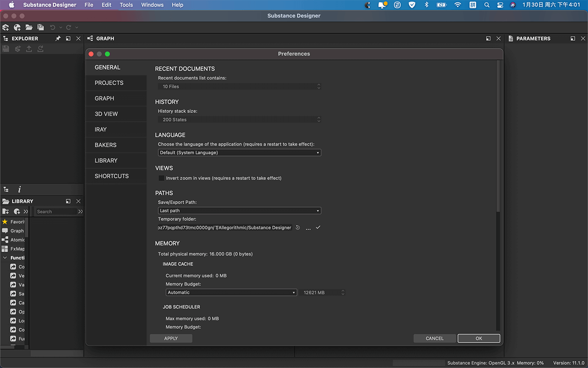Undock the Explorer panel
This screenshot has height=368, width=588.
pyautogui.click(x=68, y=38)
